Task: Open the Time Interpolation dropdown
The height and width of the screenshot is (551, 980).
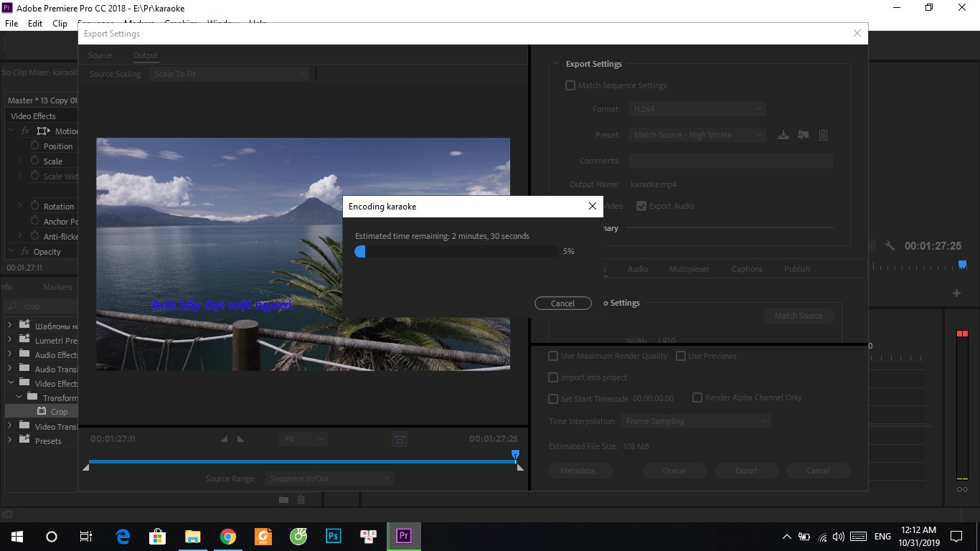Action: tap(696, 421)
